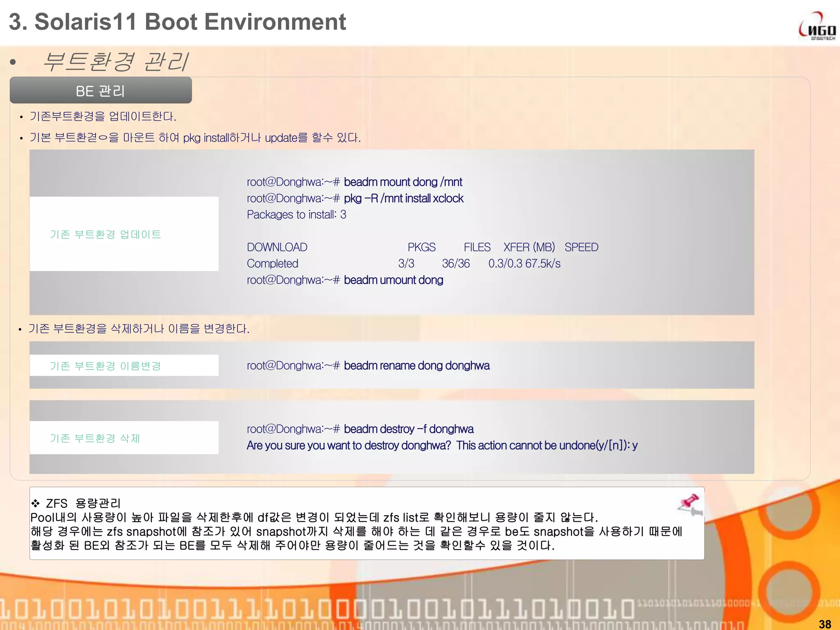Click the 'DOWNLOAD' column header
The height and width of the screenshot is (630, 840).
tap(277, 247)
